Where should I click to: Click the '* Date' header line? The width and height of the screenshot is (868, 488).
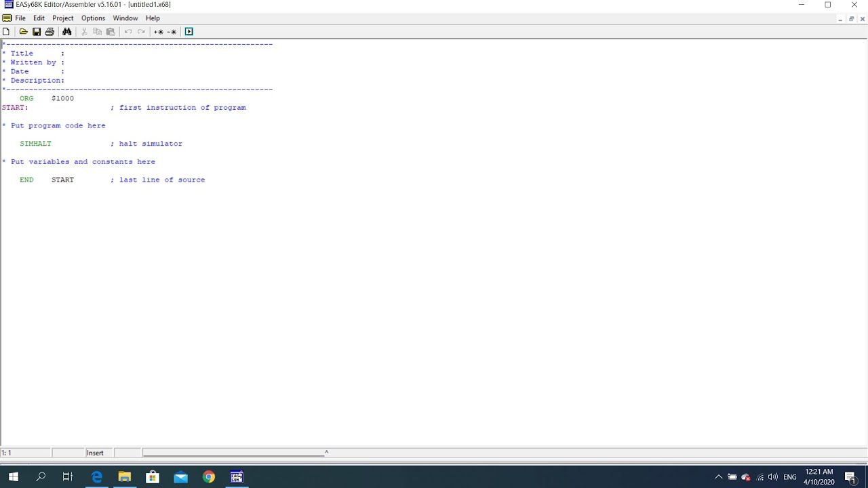[33, 71]
